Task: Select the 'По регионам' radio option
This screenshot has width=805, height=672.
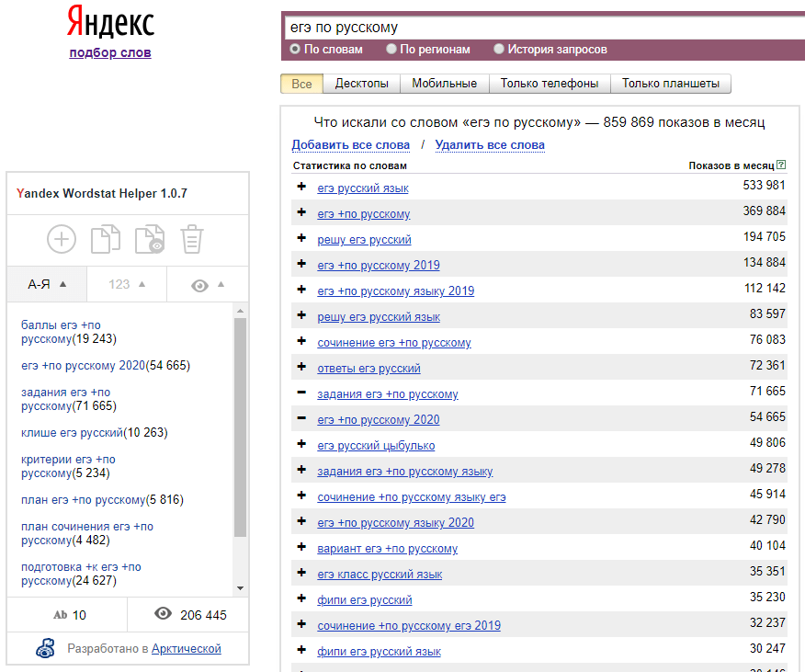Action: point(392,50)
